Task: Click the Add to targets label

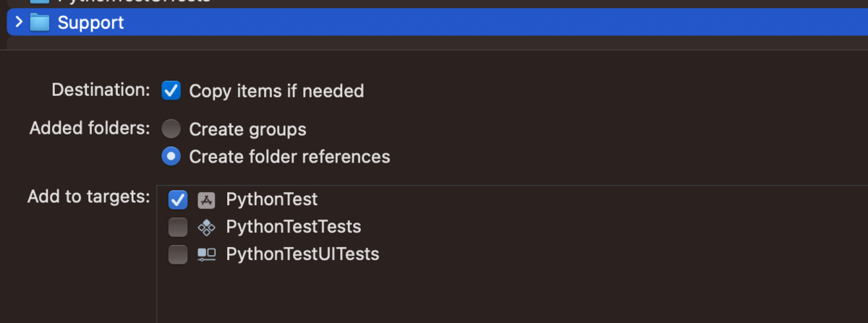Action: pos(88,197)
